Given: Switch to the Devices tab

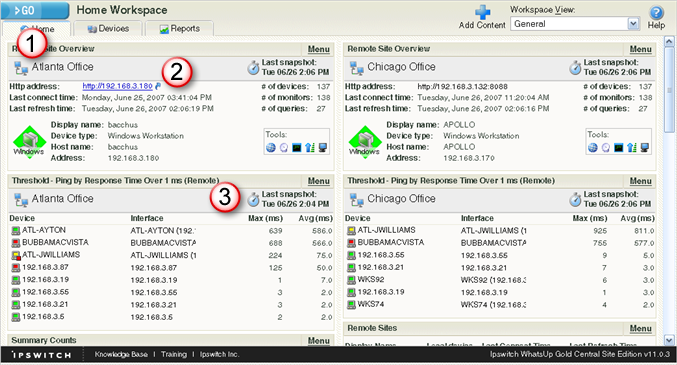Looking at the screenshot, I should [108, 29].
